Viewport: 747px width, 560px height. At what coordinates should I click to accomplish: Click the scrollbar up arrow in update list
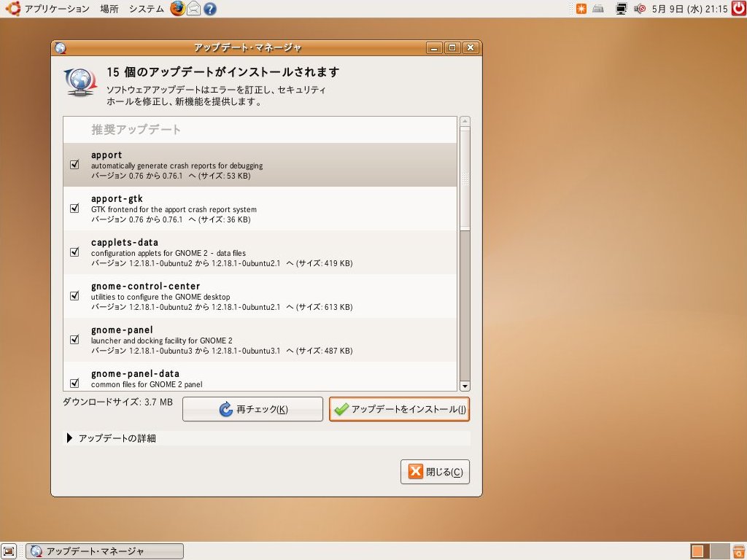pyautogui.click(x=465, y=122)
